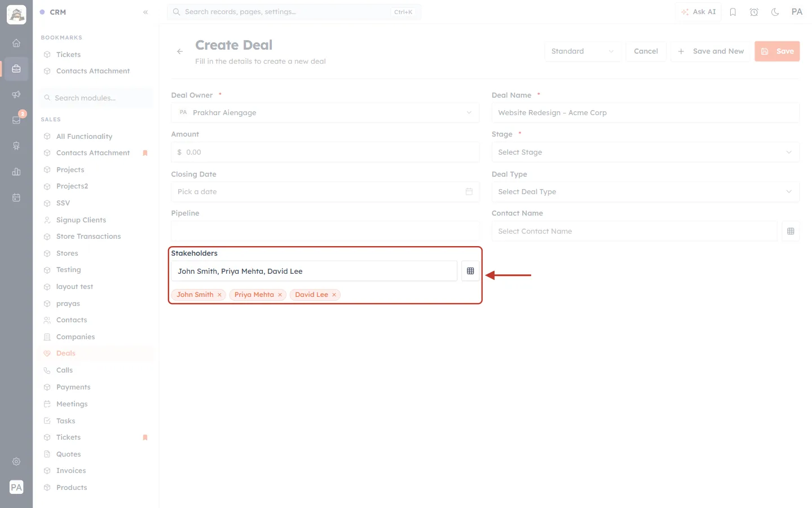This screenshot has height=508, width=812.
Task: Toggle bookmark on Tickets in Sales list
Action: point(145,437)
